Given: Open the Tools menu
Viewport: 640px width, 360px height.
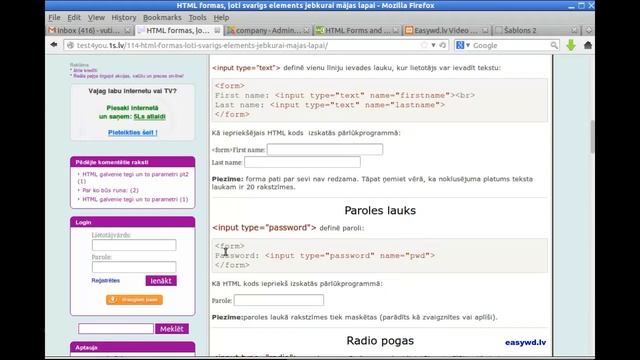Looking at the screenshot, I should click(x=198, y=18).
